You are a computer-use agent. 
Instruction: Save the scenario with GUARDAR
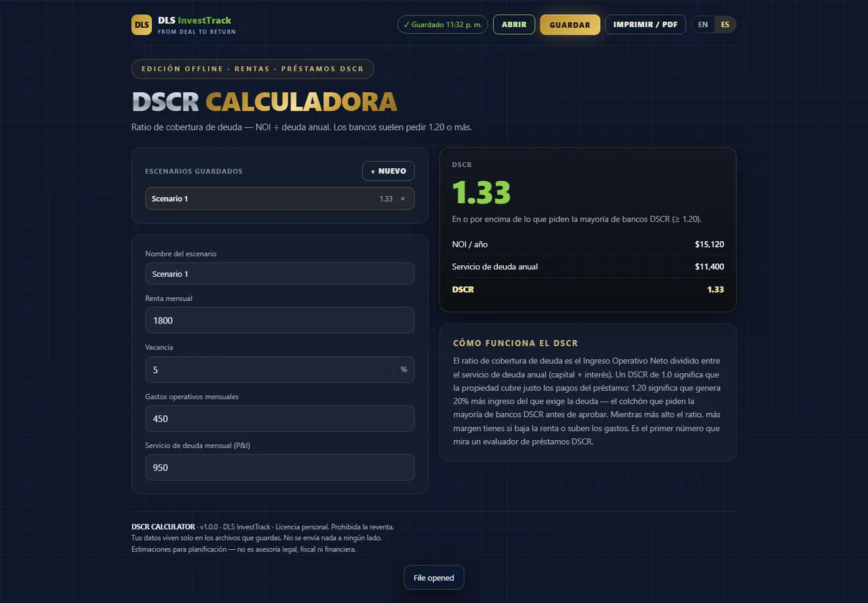pyautogui.click(x=570, y=24)
